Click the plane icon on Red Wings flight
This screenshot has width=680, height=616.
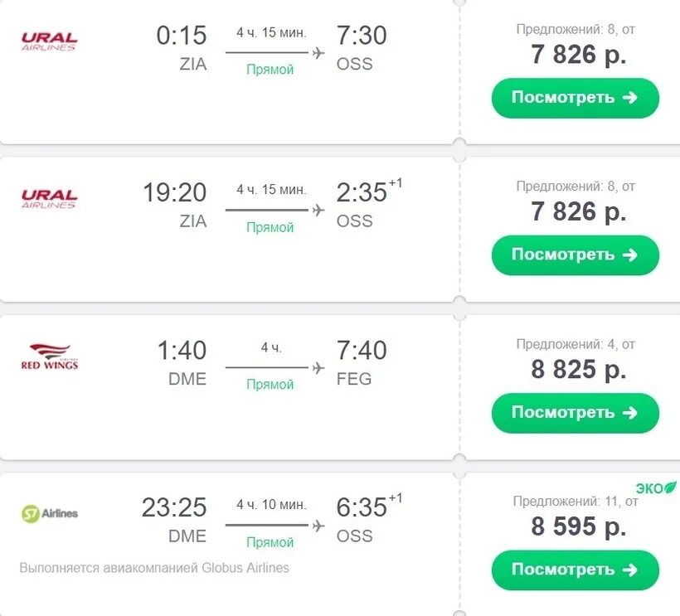pos(318,367)
